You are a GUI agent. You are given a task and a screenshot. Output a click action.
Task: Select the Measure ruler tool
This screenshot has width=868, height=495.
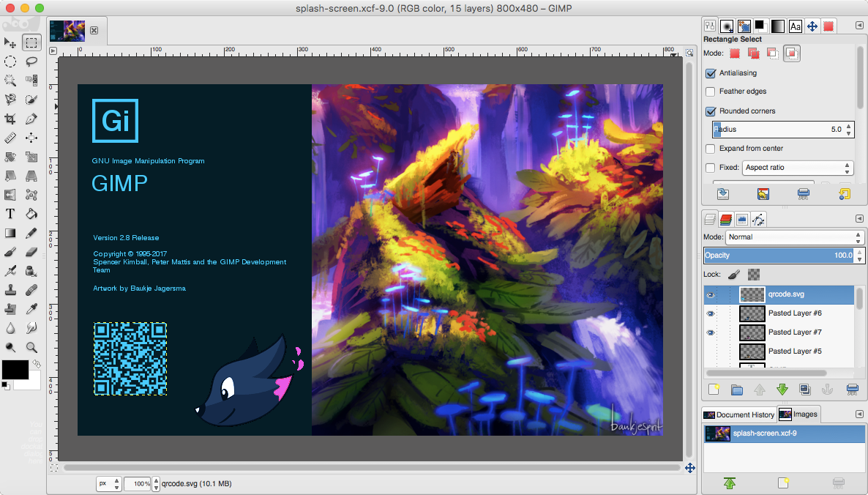point(10,138)
